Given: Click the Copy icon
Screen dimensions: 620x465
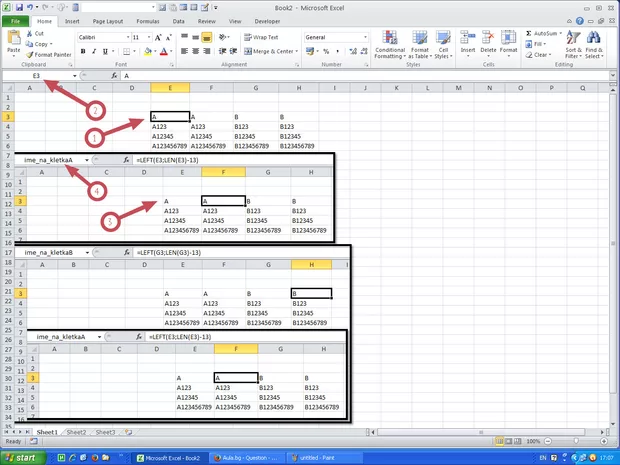Looking at the screenshot, I should point(29,44).
